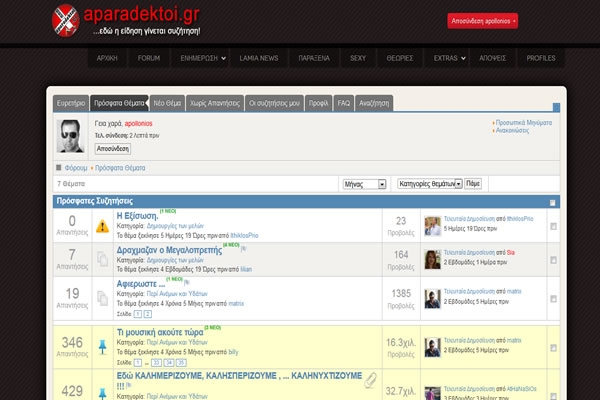Open lilian user link on Δραχμαζαν row

[246, 269]
